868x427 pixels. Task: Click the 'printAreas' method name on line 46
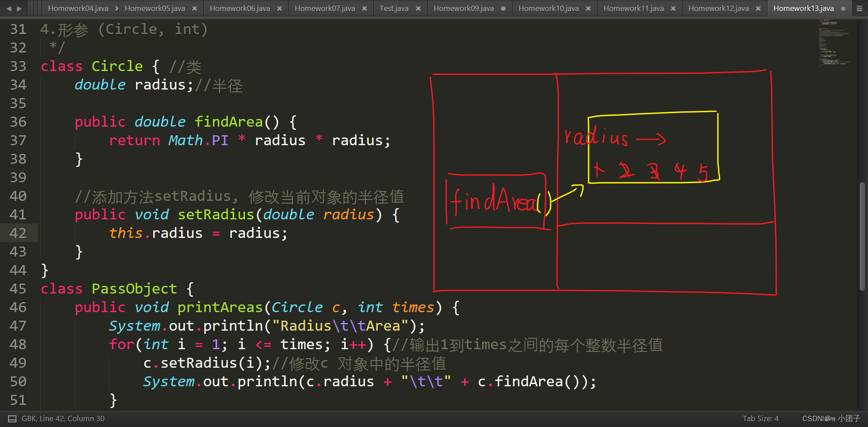[220, 307]
